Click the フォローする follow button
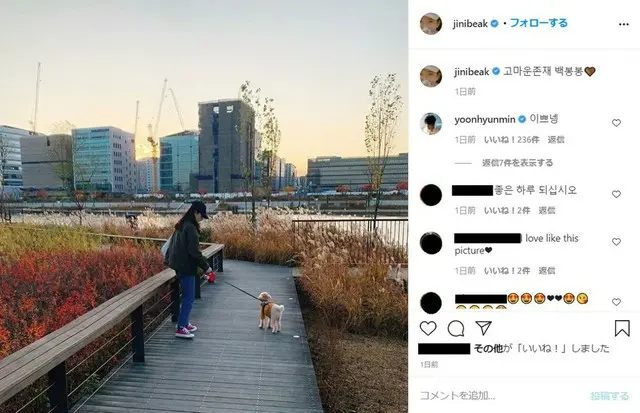 click(539, 23)
